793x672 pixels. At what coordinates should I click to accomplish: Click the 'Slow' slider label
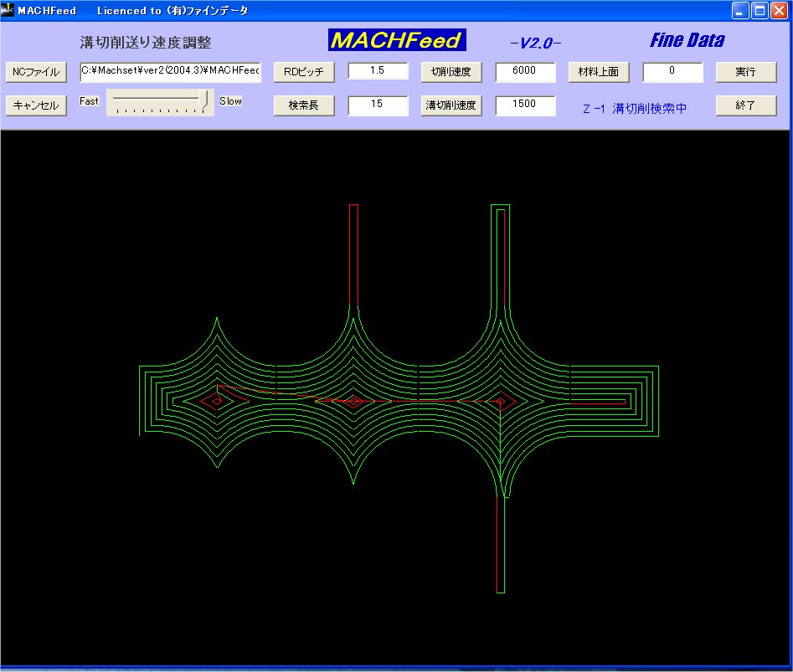pos(230,101)
